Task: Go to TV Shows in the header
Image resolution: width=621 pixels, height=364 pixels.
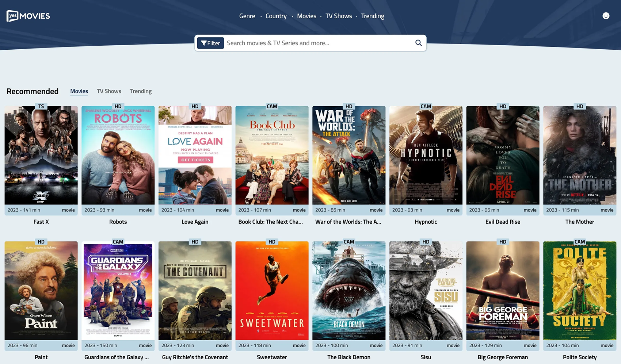Action: [339, 16]
